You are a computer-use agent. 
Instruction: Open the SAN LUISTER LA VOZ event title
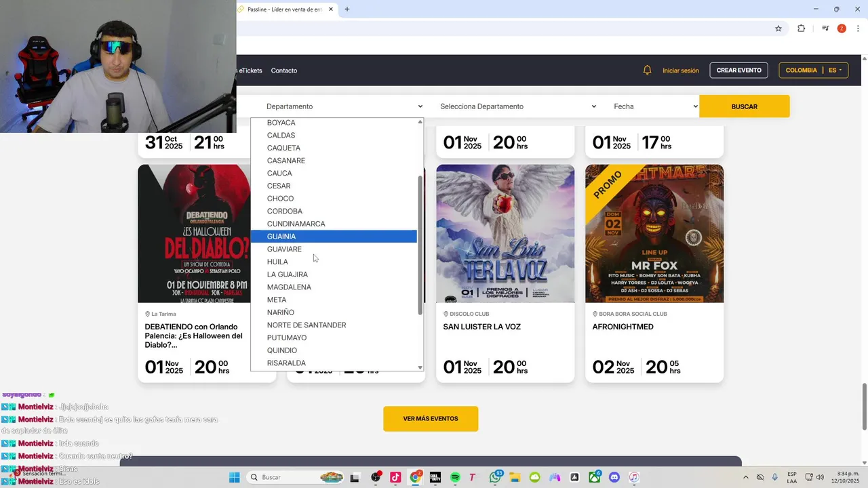[481, 327]
